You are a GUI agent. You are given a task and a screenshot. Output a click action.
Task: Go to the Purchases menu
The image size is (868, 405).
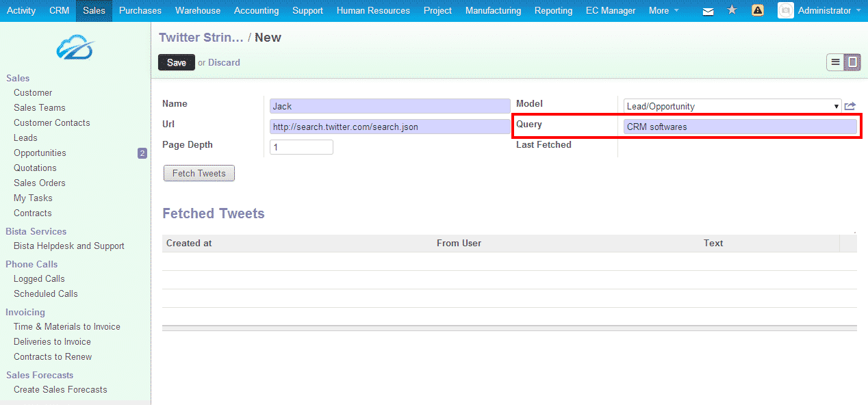click(140, 10)
